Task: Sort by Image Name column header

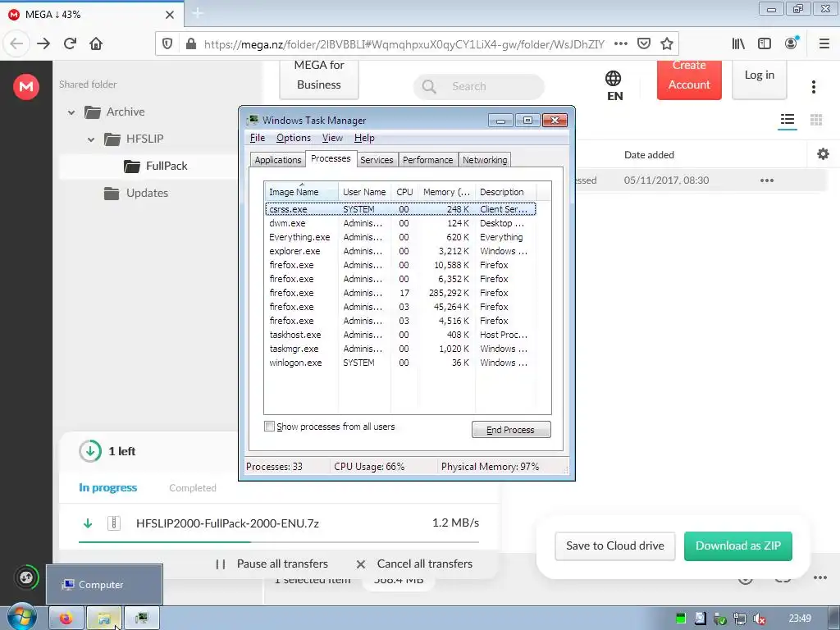Action: pos(301,191)
